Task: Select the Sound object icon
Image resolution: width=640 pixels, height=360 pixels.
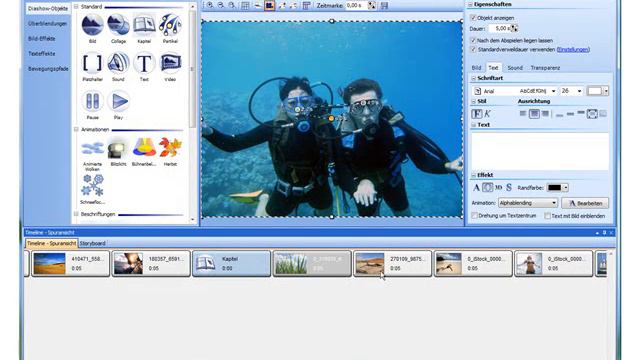Action: (x=118, y=63)
